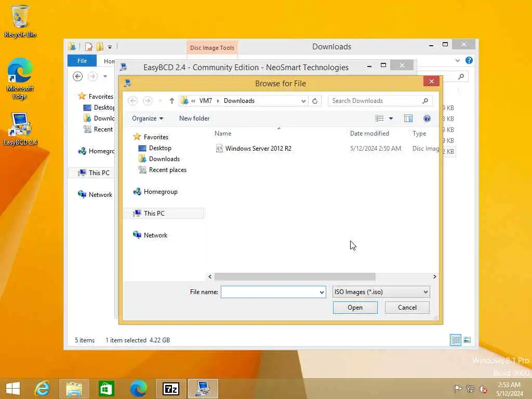Open Disc Image Tools ribbon tab
Image resolution: width=532 pixels, height=399 pixels.
click(x=212, y=48)
